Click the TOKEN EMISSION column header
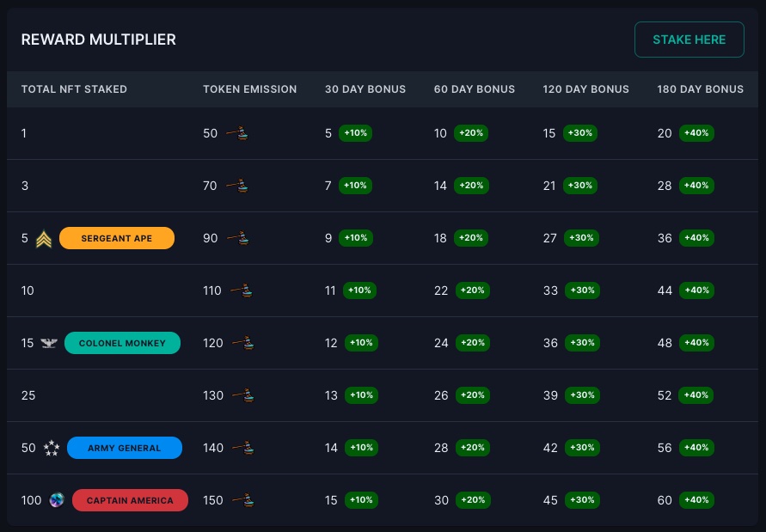This screenshot has height=532, width=766. pyautogui.click(x=249, y=89)
